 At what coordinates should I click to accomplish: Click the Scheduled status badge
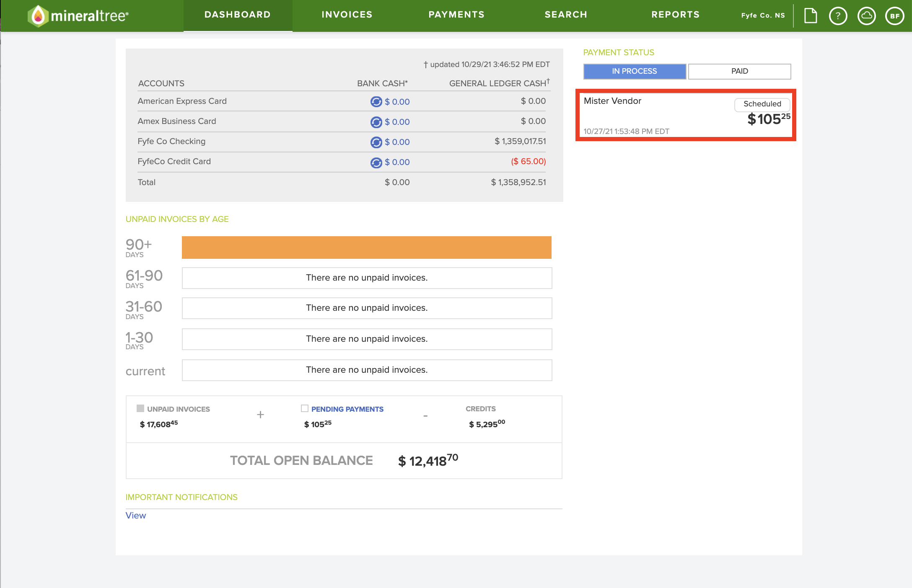click(762, 104)
